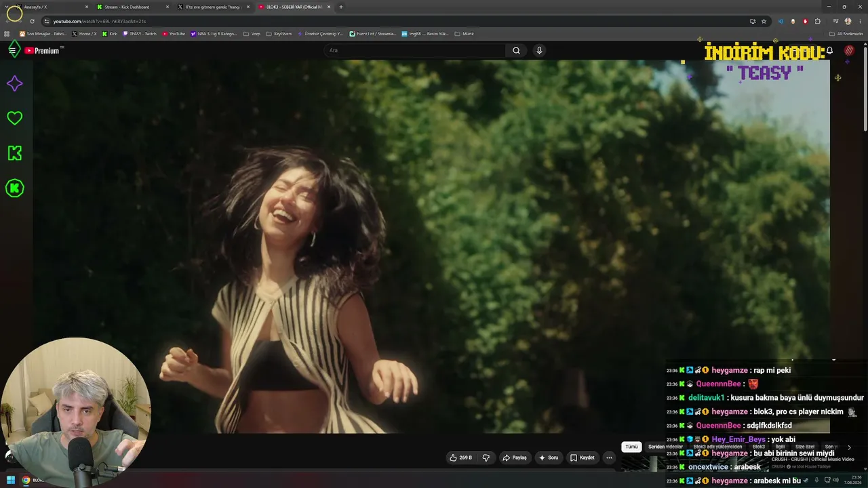Image resolution: width=868 pixels, height=488 pixels.
Task: Reload the current page
Action: [x=32, y=21]
